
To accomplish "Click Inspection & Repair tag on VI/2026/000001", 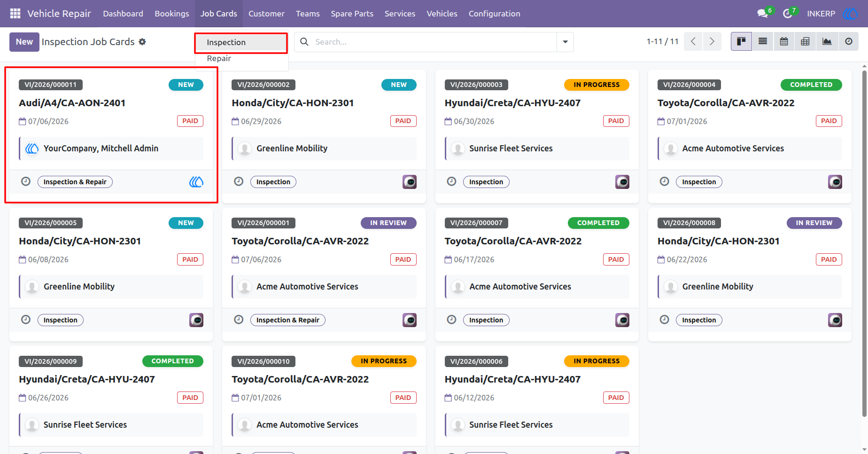I will click(x=287, y=320).
